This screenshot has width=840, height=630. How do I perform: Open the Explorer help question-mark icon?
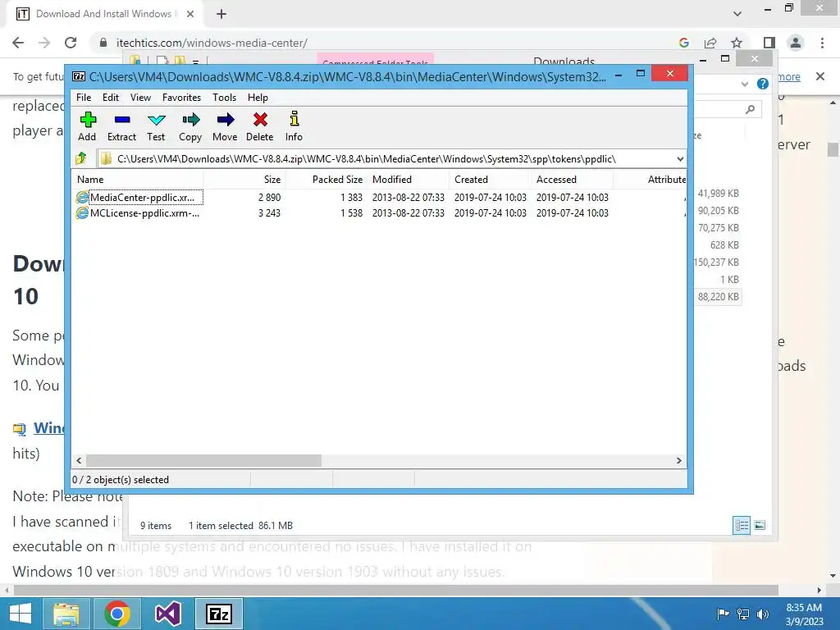[x=763, y=84]
